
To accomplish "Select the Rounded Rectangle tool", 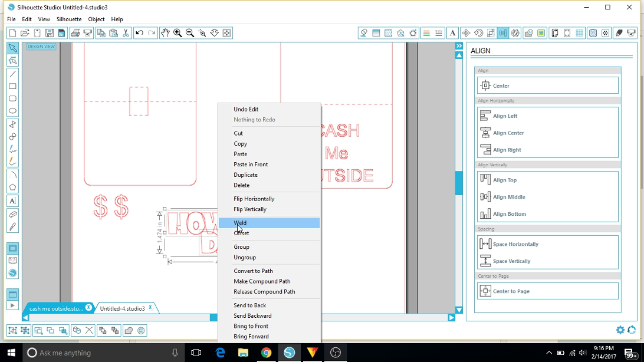I will click(x=13, y=98).
